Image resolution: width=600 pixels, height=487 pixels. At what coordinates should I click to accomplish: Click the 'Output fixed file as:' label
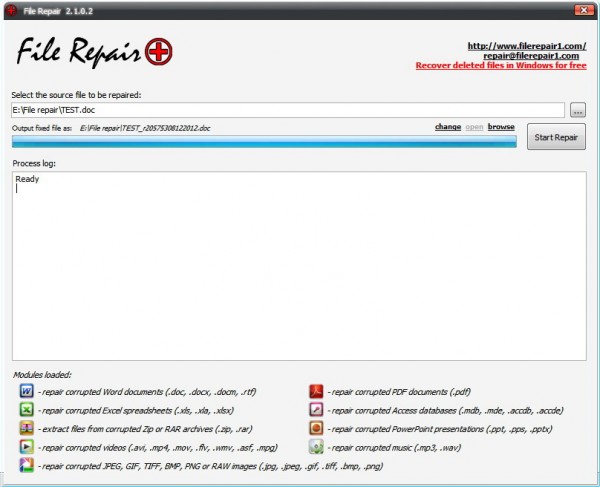tap(42, 128)
